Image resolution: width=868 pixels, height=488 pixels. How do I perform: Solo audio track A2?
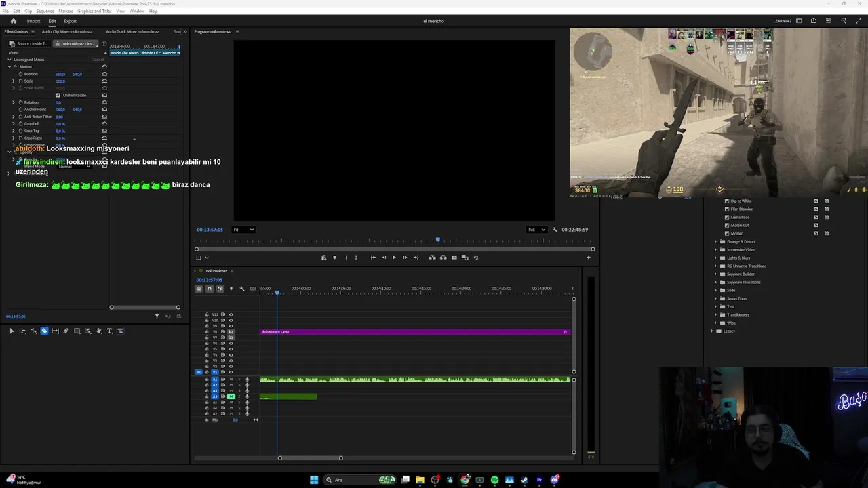coord(239,385)
